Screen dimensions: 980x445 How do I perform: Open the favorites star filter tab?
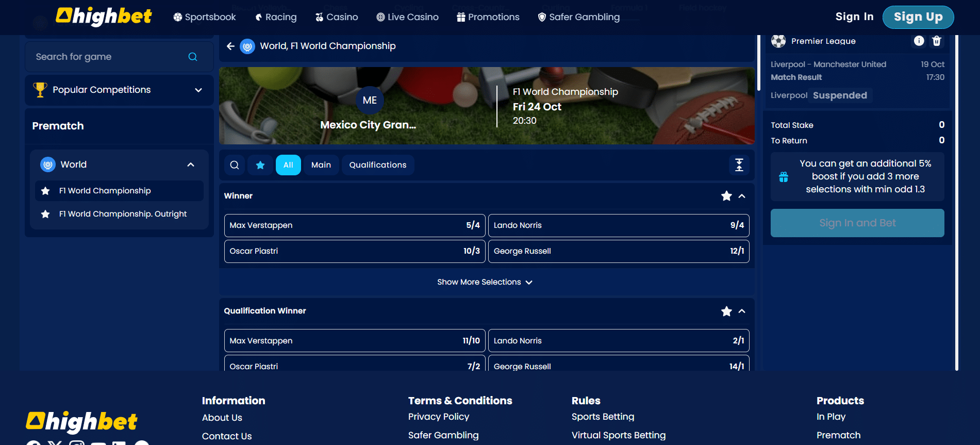[x=260, y=165]
